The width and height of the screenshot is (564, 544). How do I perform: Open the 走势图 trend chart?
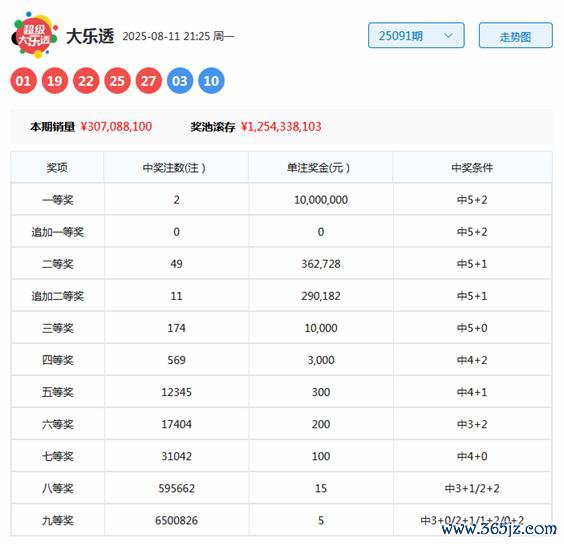pos(515,35)
